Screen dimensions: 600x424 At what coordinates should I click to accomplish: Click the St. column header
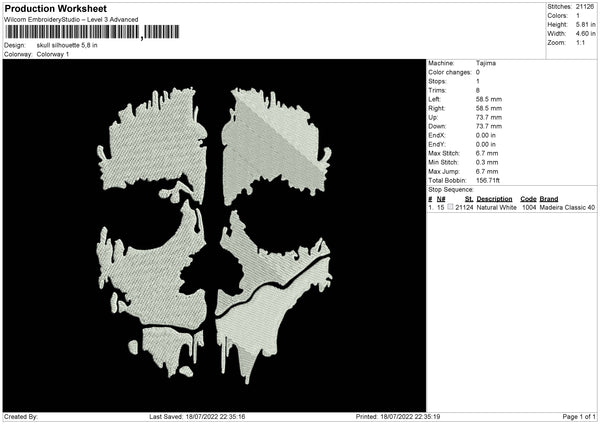tap(469, 199)
